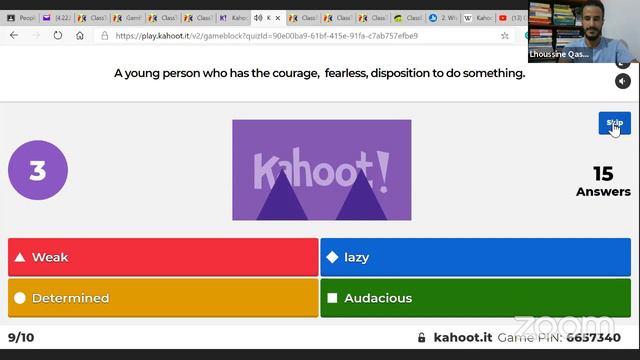Click the audio speaker icon on active tab
The height and width of the screenshot is (360, 640).
(258, 18)
